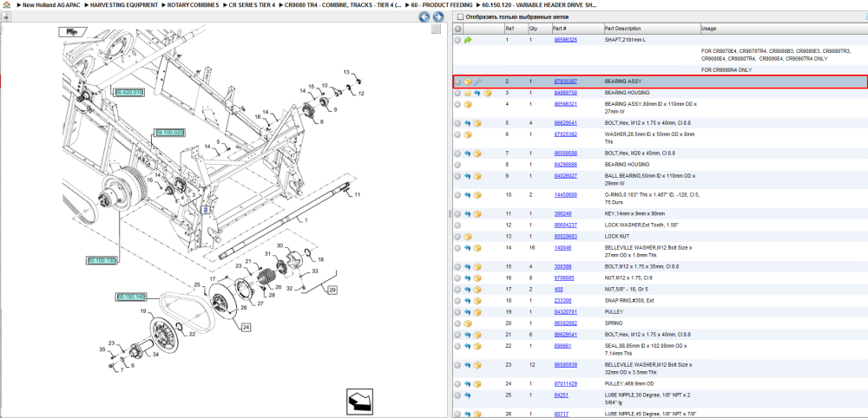Click the blue arrow icon in row 5 BOLT
This screenshot has width=868, height=418.
pos(468,123)
